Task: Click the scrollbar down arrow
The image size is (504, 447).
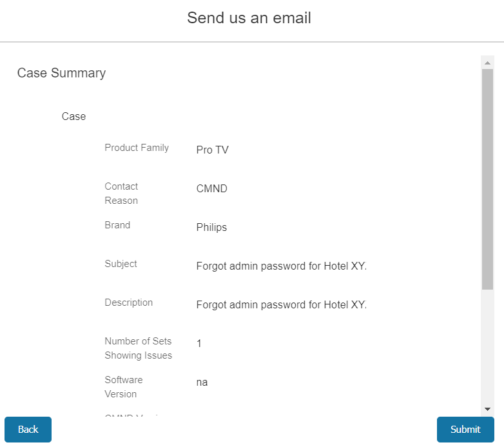Action: (x=487, y=409)
